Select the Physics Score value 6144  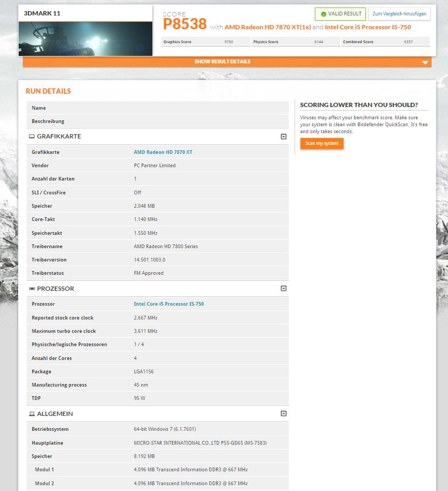click(x=319, y=42)
